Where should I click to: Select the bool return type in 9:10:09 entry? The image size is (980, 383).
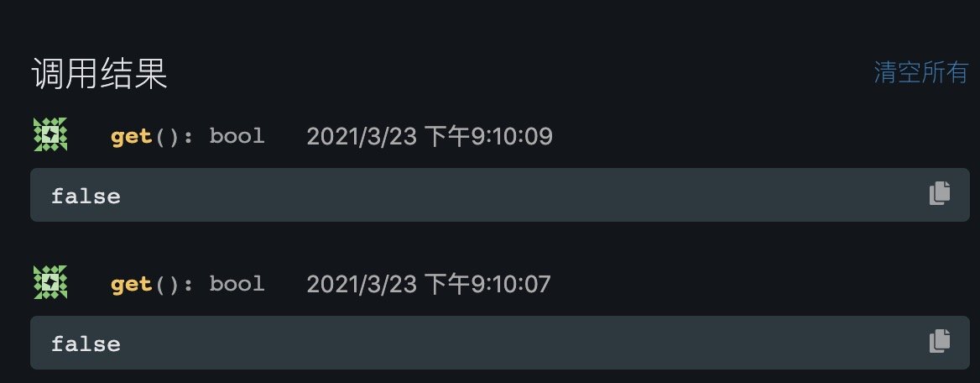click(x=237, y=136)
